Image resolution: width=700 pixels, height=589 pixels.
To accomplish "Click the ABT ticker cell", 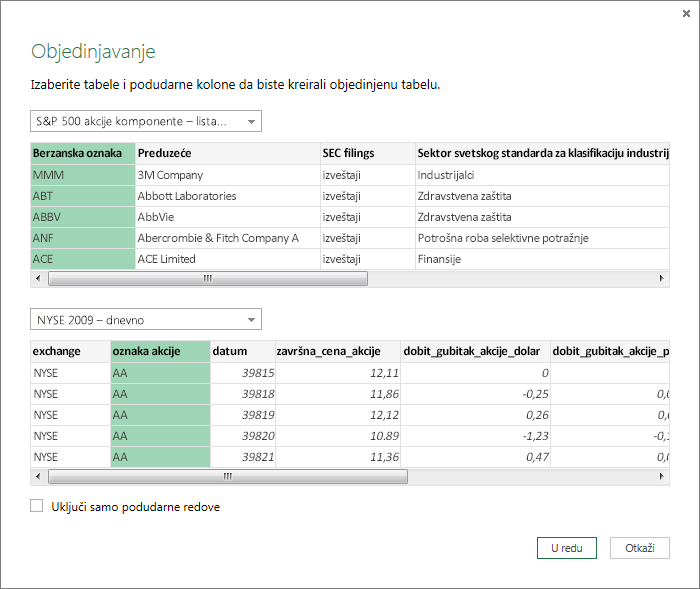I will pos(83,196).
